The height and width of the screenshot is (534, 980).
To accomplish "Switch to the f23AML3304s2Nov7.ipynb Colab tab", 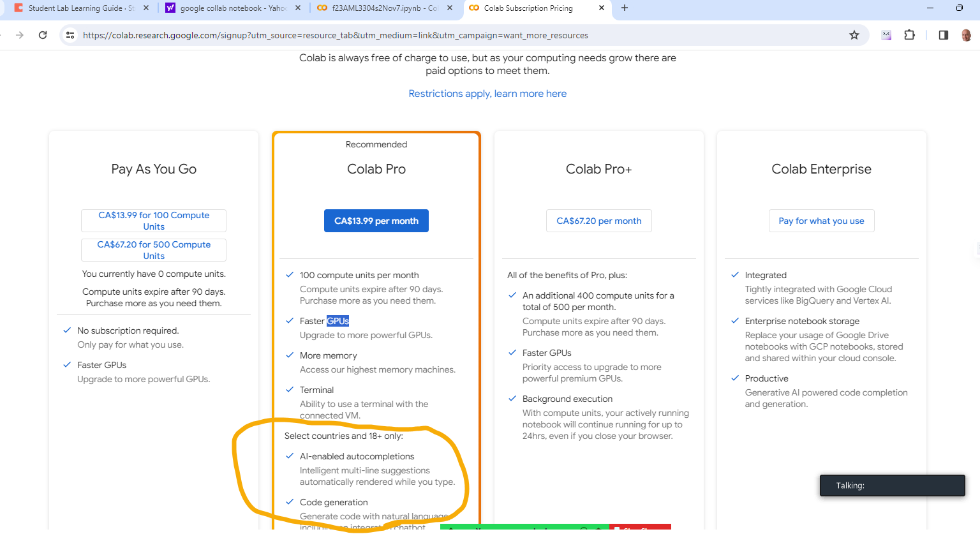I will pyautogui.click(x=385, y=8).
